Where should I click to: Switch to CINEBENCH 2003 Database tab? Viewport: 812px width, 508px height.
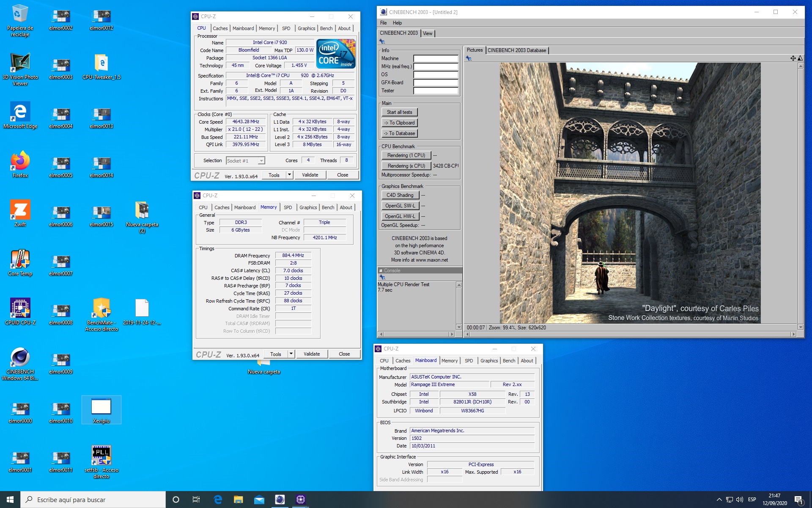click(517, 50)
